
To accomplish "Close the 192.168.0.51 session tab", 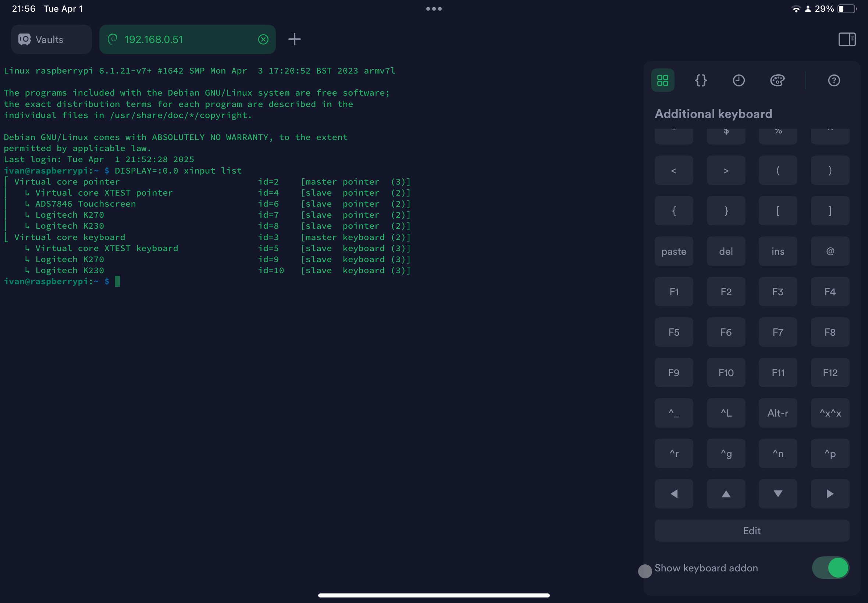I will [263, 39].
